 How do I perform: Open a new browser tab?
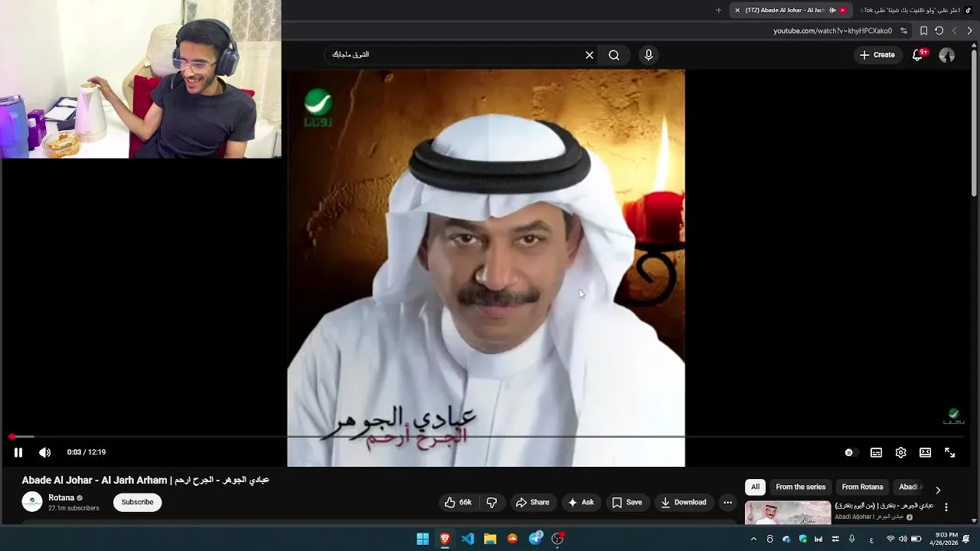click(718, 10)
